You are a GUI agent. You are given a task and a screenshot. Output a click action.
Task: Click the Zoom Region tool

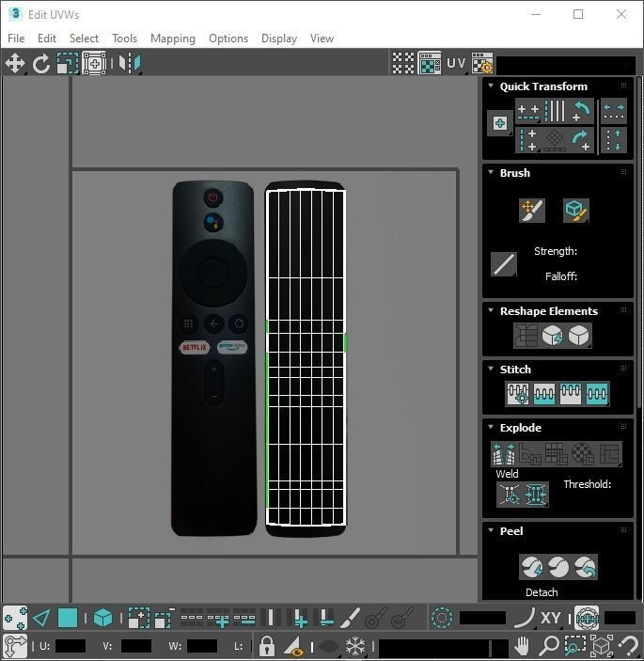[575, 645]
